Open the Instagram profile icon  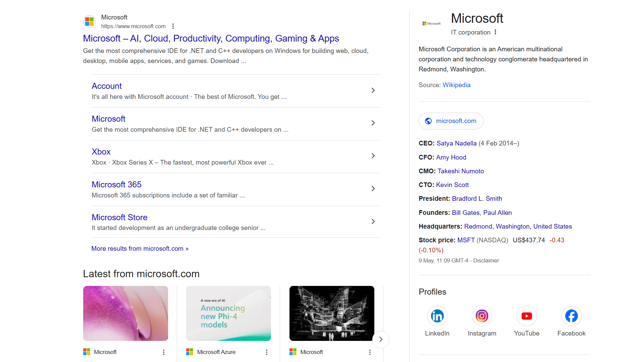482,316
